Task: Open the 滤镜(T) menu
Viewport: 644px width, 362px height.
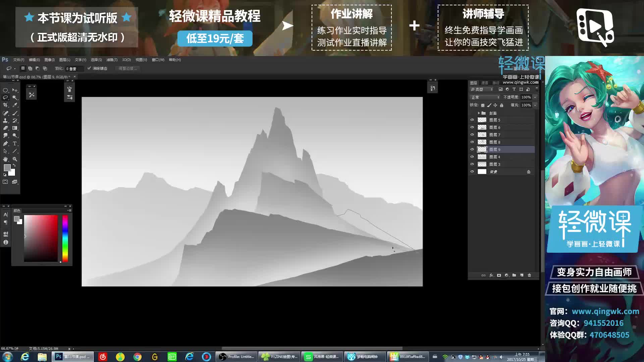Action: click(112, 60)
